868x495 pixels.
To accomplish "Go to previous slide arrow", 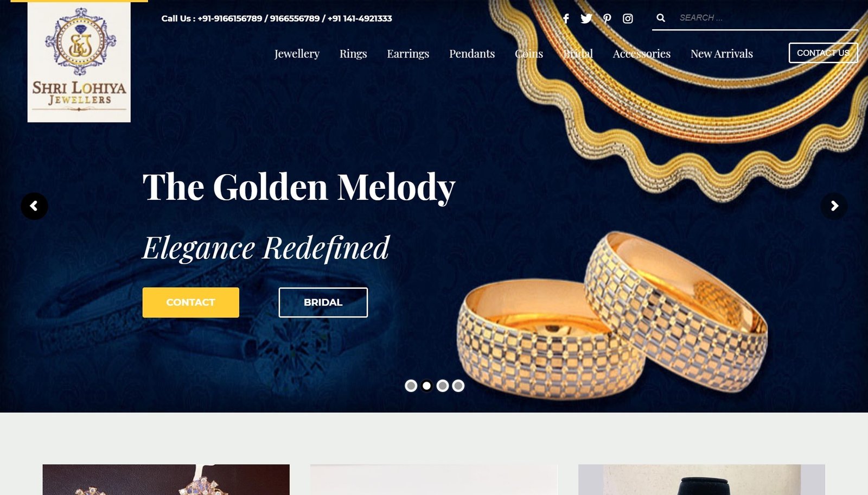I will [34, 206].
